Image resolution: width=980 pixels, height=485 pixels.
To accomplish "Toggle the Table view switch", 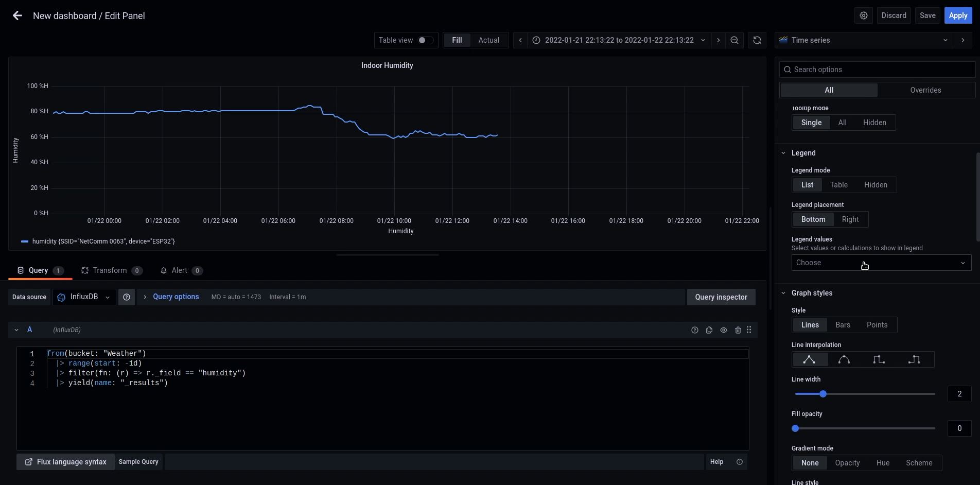I will pyautogui.click(x=425, y=40).
